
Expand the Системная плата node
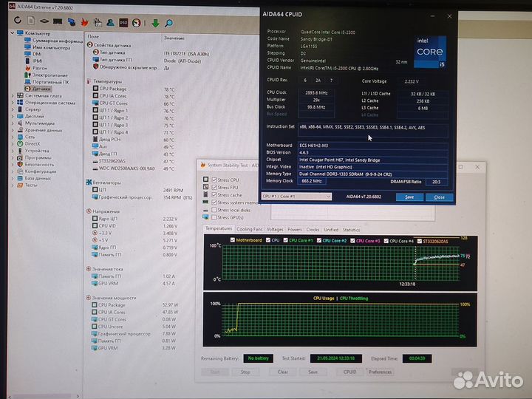click(x=13, y=95)
